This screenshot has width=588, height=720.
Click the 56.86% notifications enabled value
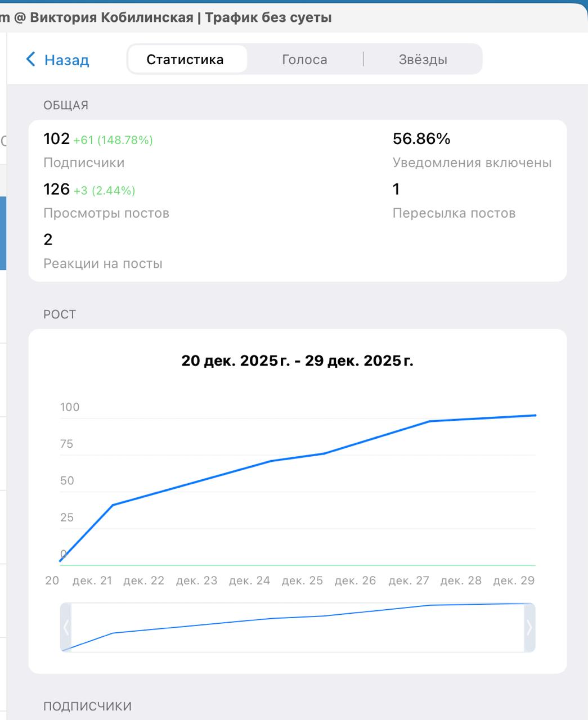[x=421, y=139]
